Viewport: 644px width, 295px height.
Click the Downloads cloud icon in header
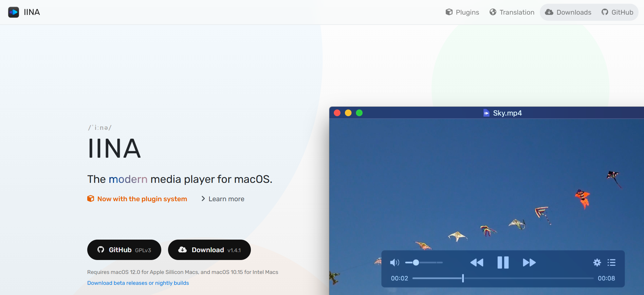click(x=549, y=12)
